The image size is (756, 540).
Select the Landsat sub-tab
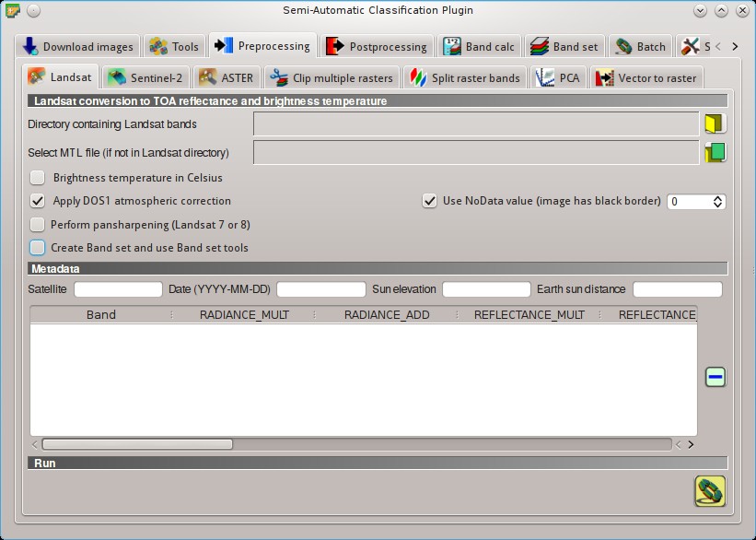60,76
